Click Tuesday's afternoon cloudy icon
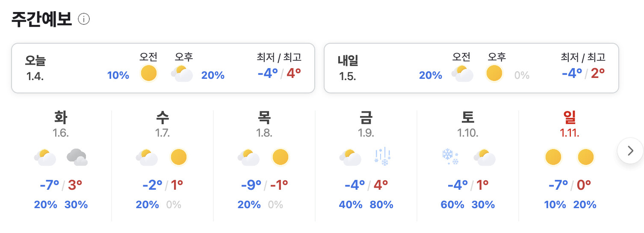 pos(77,157)
